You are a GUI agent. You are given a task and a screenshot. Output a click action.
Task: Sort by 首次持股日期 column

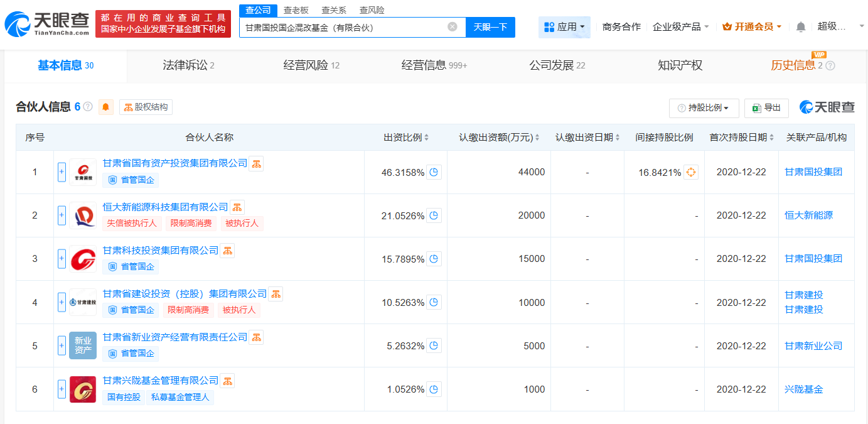point(741,138)
